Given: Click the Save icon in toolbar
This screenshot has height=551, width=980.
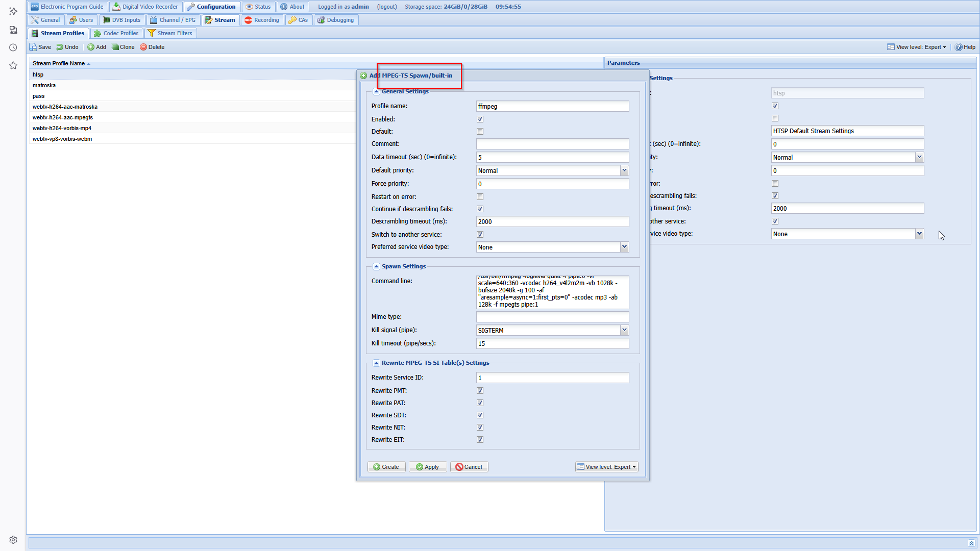Looking at the screenshot, I should pyautogui.click(x=34, y=47).
